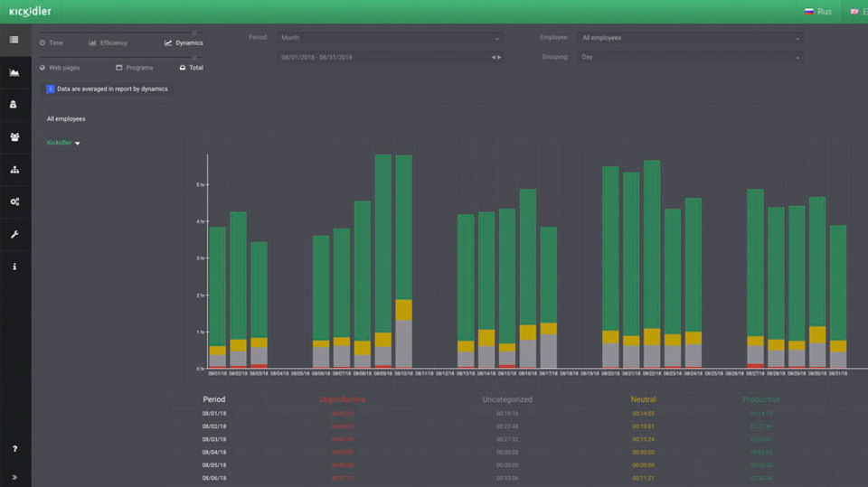This screenshot has height=487, width=868.
Task: Open the help question mark icon
Action: (x=14, y=449)
